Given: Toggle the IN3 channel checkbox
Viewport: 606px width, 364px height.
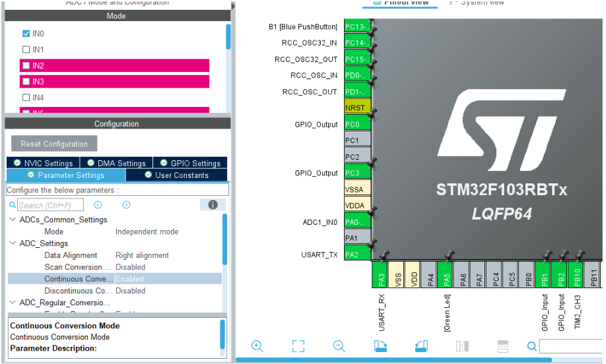Looking at the screenshot, I should 26,82.
